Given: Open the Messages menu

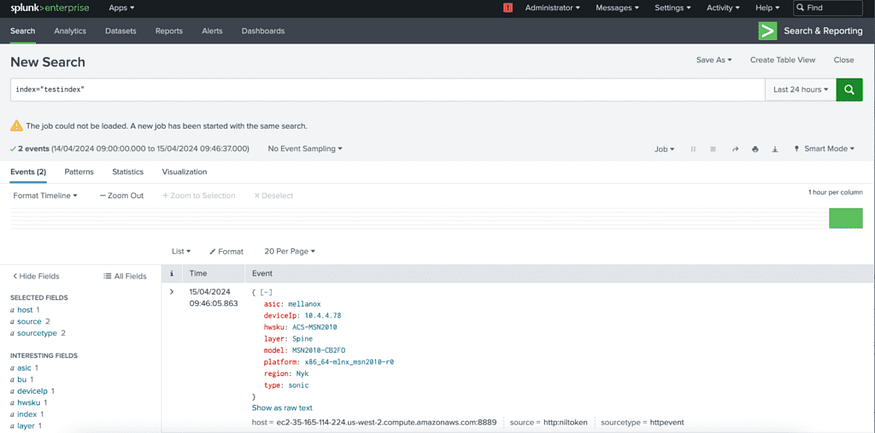Looking at the screenshot, I should pyautogui.click(x=617, y=8).
